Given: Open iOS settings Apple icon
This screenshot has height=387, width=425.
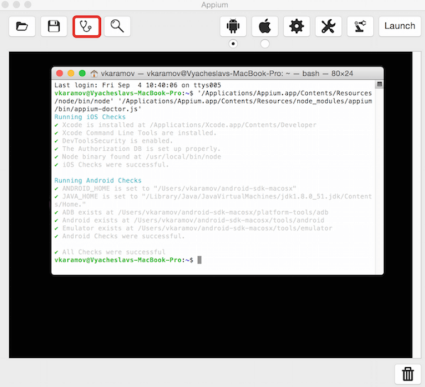Looking at the screenshot, I should [265, 26].
